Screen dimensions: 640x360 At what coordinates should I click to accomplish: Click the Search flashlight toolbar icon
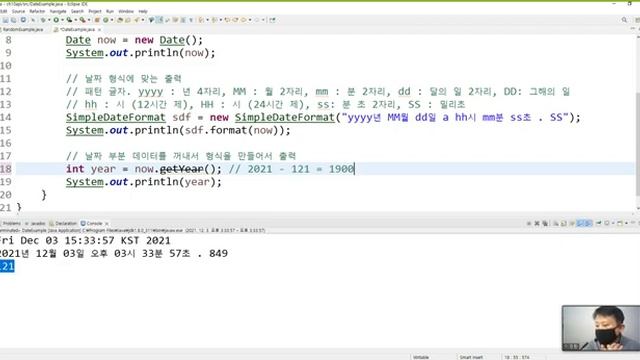pyautogui.click(x=136, y=20)
